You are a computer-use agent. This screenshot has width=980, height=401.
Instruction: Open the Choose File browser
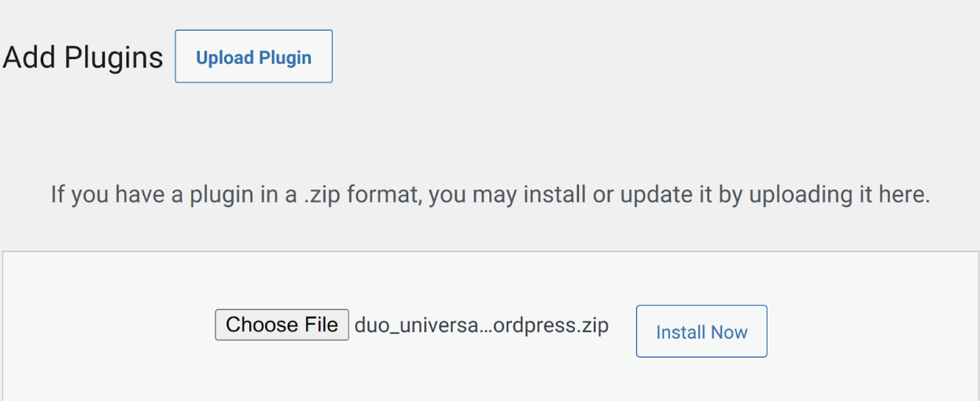click(x=282, y=325)
